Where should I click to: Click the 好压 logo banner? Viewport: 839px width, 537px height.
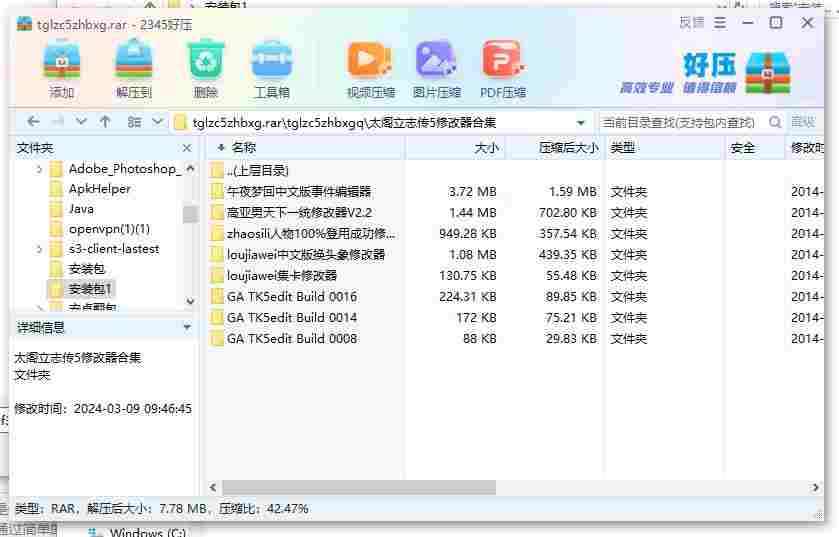705,73
